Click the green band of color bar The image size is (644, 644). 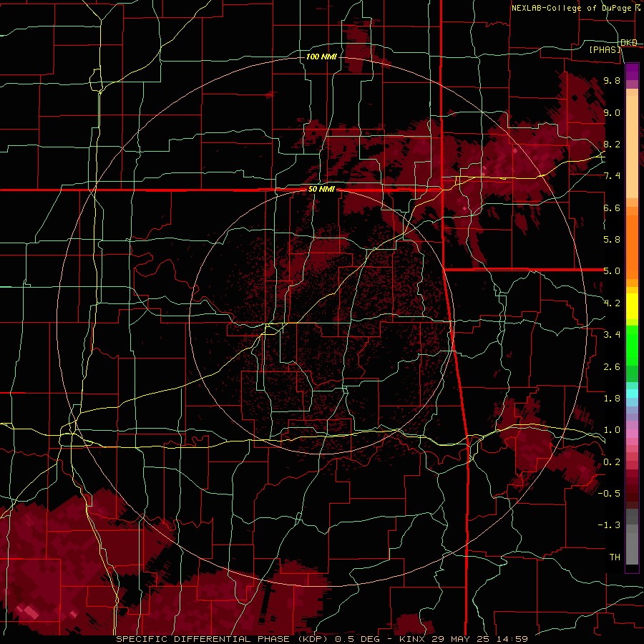pyautogui.click(x=632, y=346)
